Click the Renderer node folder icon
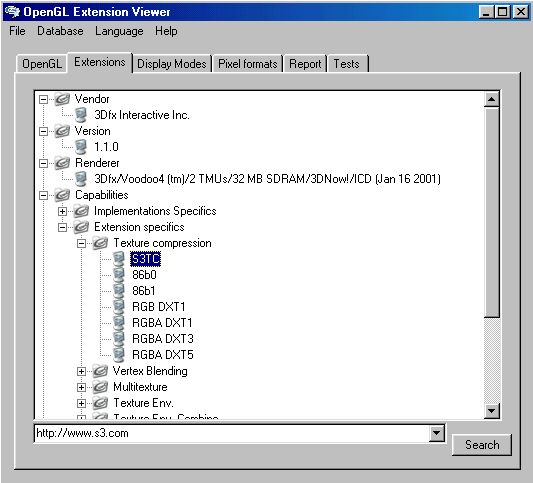 click(x=63, y=163)
